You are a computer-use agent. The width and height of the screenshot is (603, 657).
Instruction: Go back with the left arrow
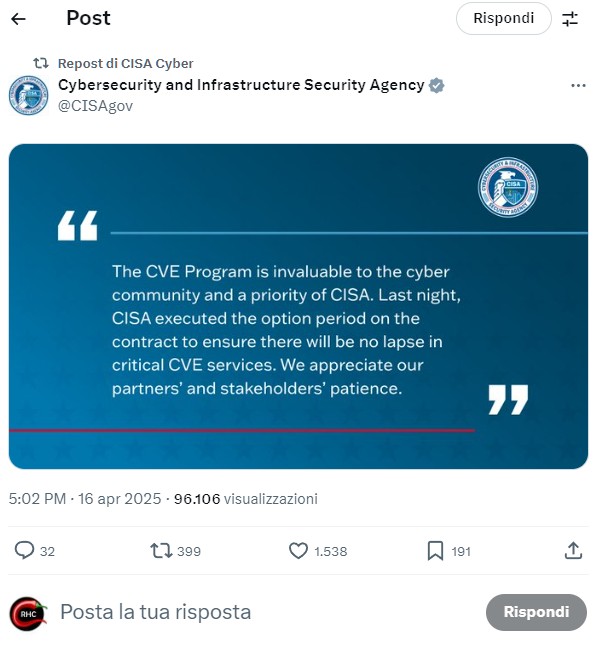tap(18, 19)
